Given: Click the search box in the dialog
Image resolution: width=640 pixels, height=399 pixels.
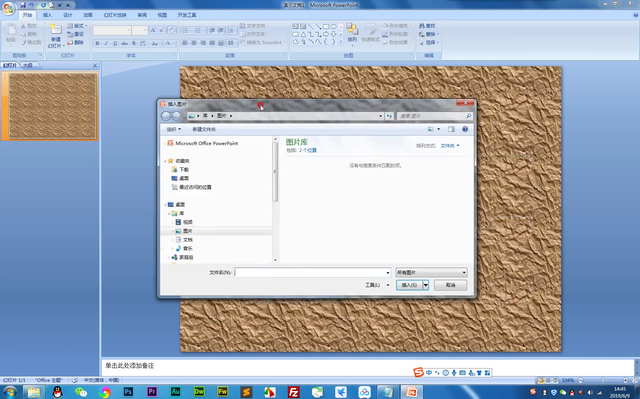Looking at the screenshot, I should 431,116.
